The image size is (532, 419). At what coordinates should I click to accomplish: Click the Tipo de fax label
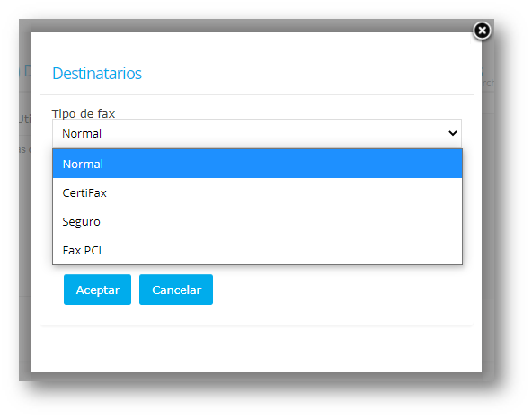pyautogui.click(x=84, y=113)
